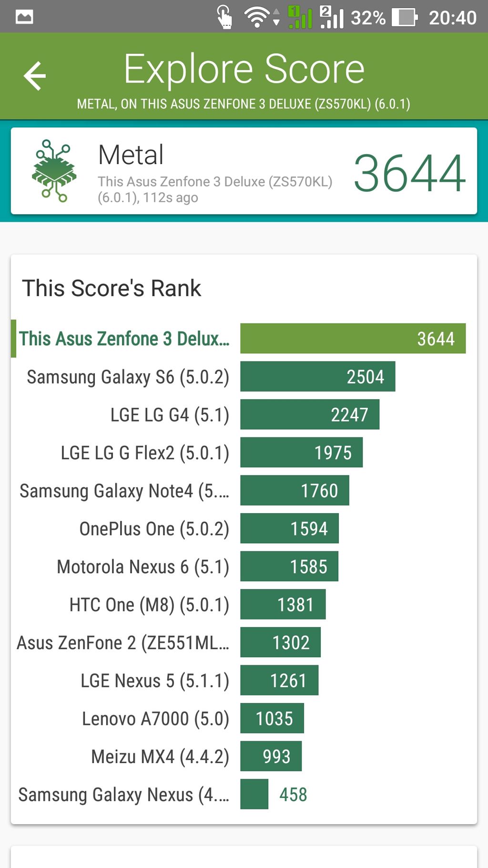Tap the Samsung Galaxy Nexus 458 score
488x868 pixels.
click(293, 795)
